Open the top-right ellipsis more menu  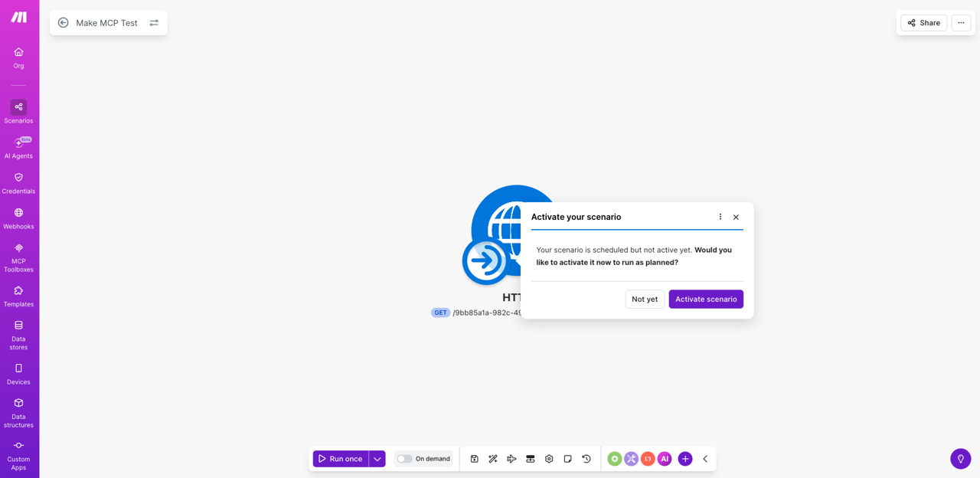(x=961, y=23)
